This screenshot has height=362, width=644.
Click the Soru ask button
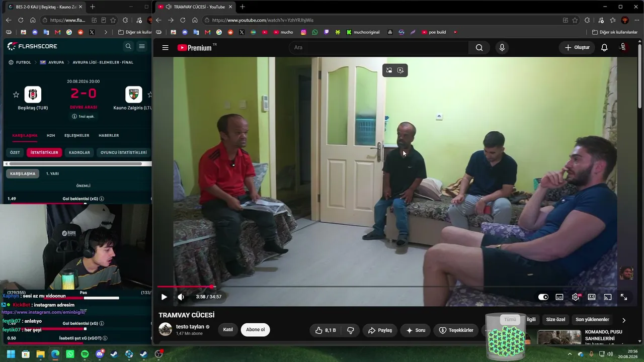click(416, 330)
